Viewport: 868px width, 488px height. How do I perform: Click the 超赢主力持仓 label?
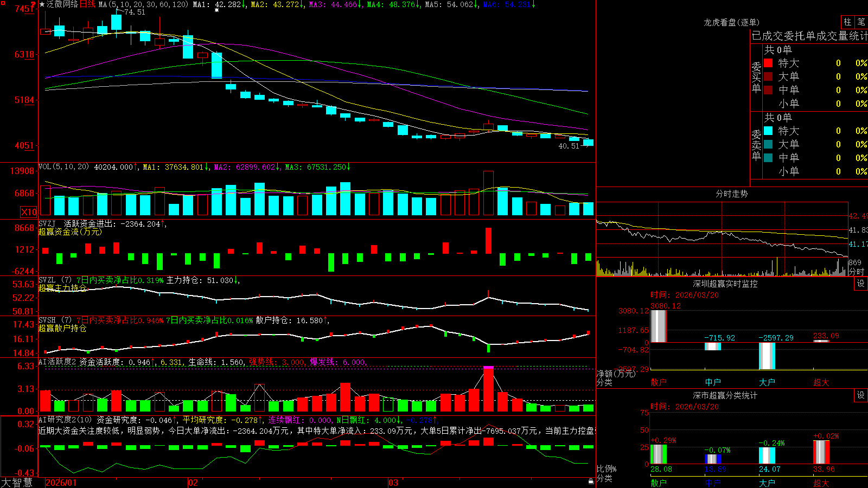(62, 288)
